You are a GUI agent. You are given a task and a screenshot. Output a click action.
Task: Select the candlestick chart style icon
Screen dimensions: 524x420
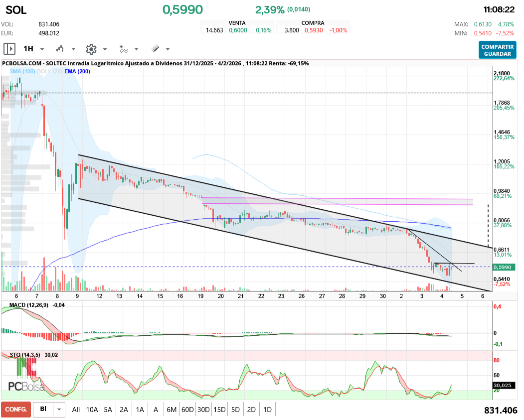[x=60, y=49]
